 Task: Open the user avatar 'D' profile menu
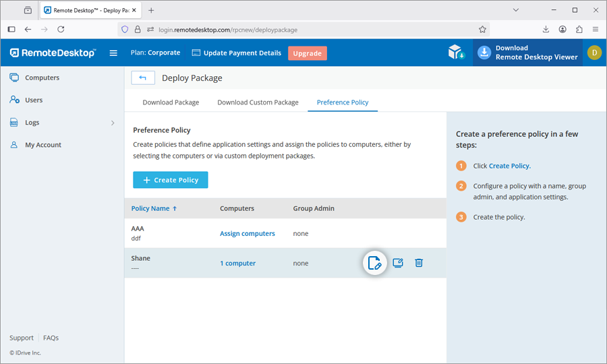pos(594,53)
